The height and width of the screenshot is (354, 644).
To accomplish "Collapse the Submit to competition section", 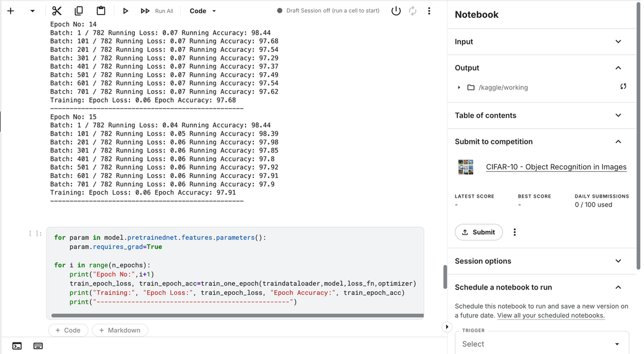I will 618,142.
